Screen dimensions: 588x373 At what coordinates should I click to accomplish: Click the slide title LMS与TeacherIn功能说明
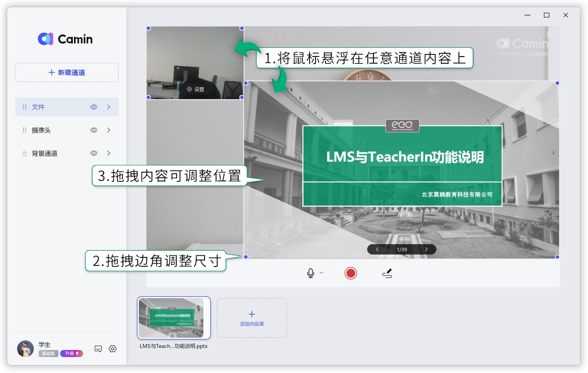(405, 157)
